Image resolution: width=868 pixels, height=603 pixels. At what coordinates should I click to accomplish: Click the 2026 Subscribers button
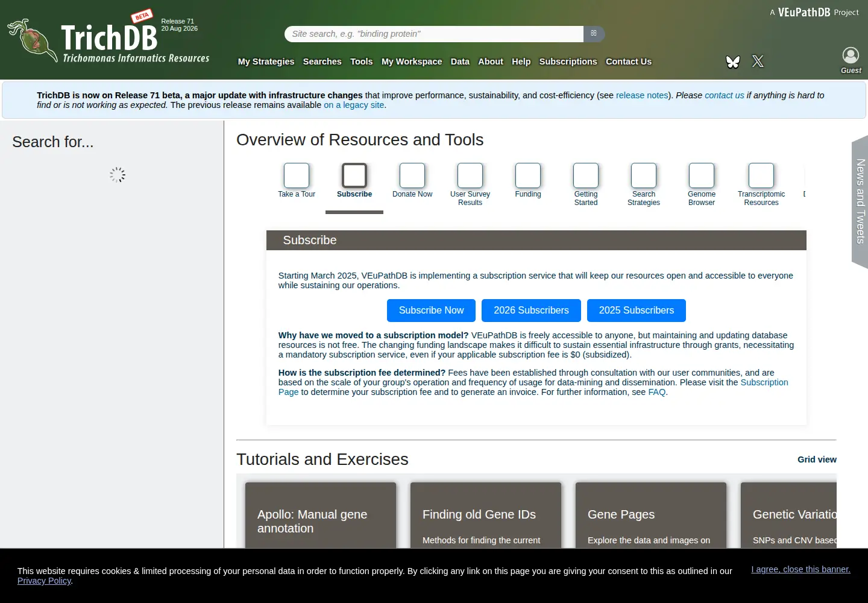tap(531, 311)
